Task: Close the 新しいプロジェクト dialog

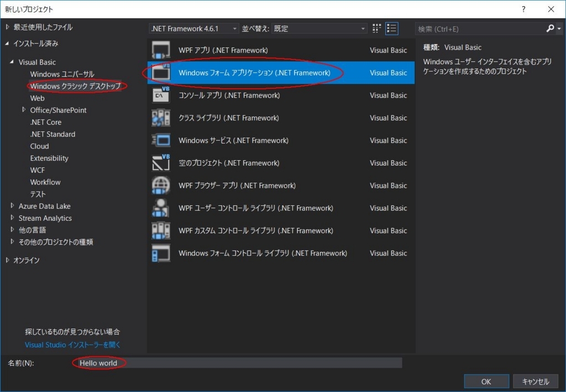Action: tap(551, 9)
